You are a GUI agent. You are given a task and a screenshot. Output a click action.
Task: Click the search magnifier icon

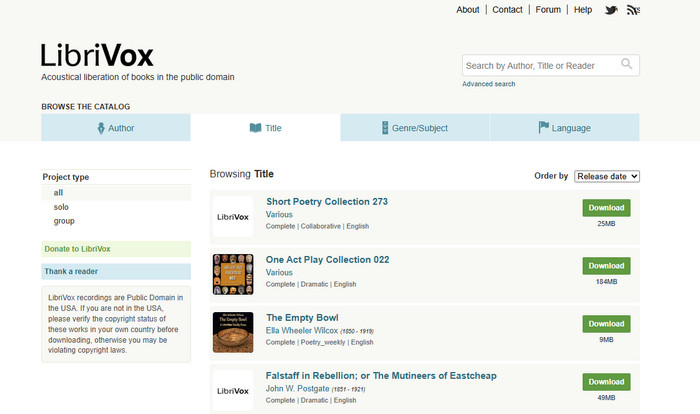[627, 65]
